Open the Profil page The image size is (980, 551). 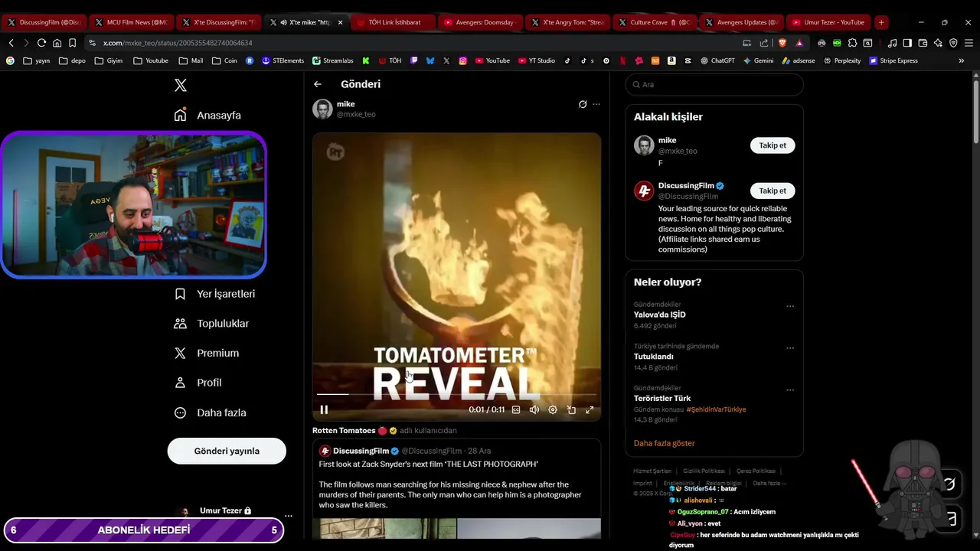[198, 383]
